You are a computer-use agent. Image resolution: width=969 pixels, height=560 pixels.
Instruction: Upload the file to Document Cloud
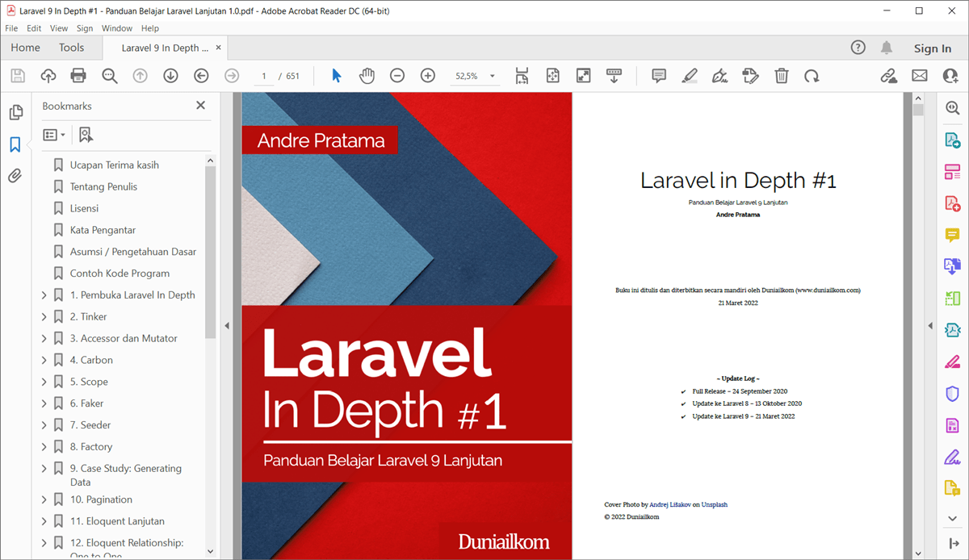coord(48,76)
